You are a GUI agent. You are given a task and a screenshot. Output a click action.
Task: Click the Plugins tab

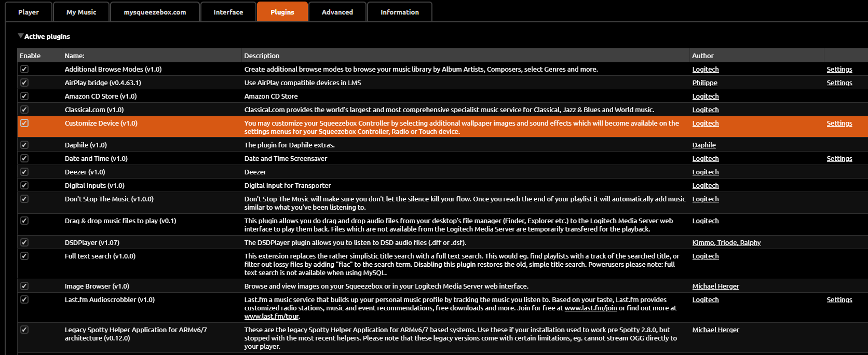[x=282, y=12]
